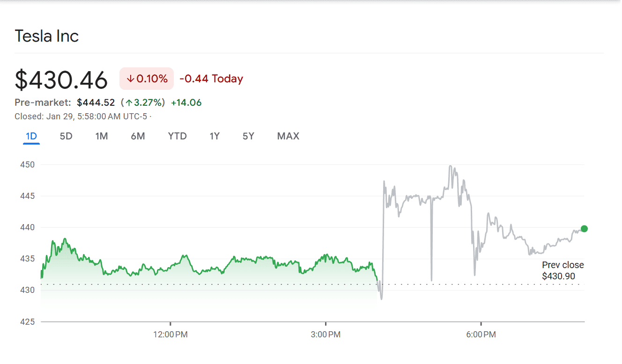Screen dimensions: 622x364
Task: Click the -0.44 Today change text
Action: pos(211,79)
